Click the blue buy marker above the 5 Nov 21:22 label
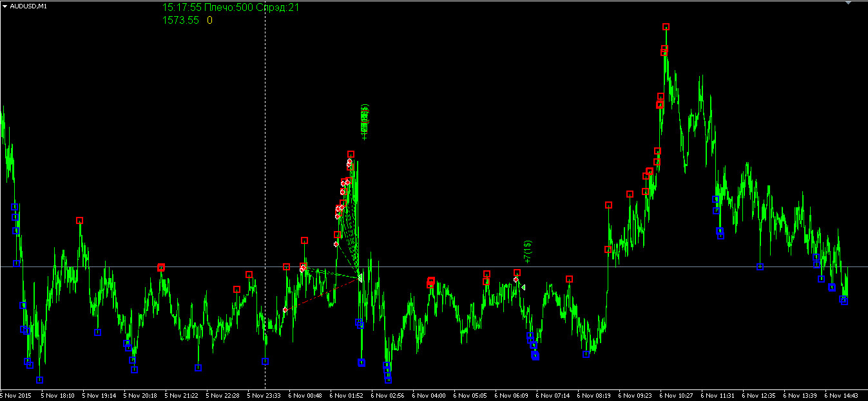Image resolution: width=868 pixels, height=401 pixels. (x=198, y=368)
